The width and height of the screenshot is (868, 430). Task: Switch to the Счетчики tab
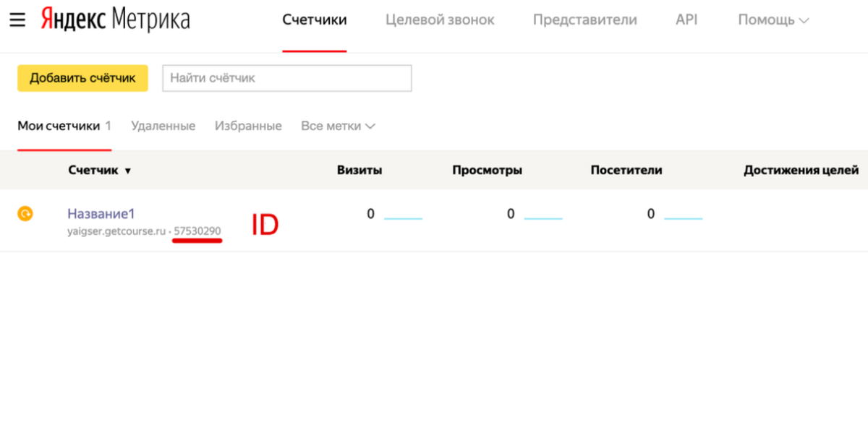[x=315, y=20]
